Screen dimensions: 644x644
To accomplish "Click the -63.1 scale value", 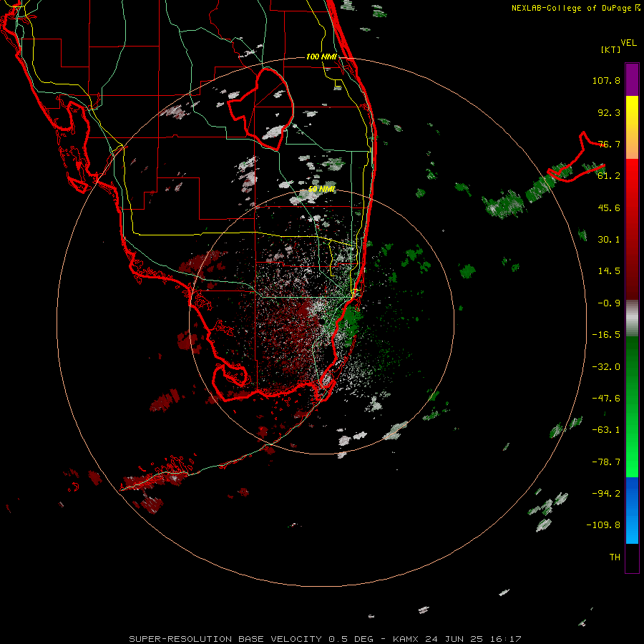I will (x=606, y=430).
